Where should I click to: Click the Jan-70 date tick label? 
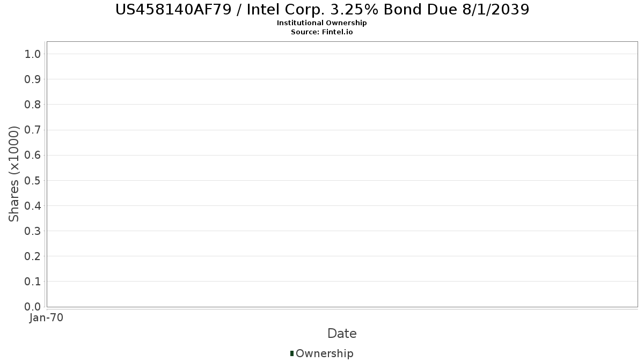click(47, 318)
